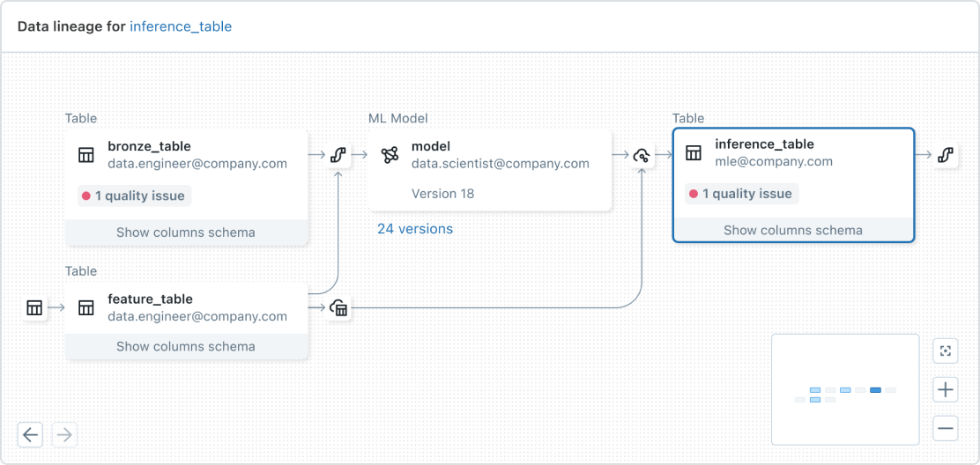Select the ML model node card
The height and width of the screenshot is (465, 980).
pyautogui.click(x=489, y=170)
